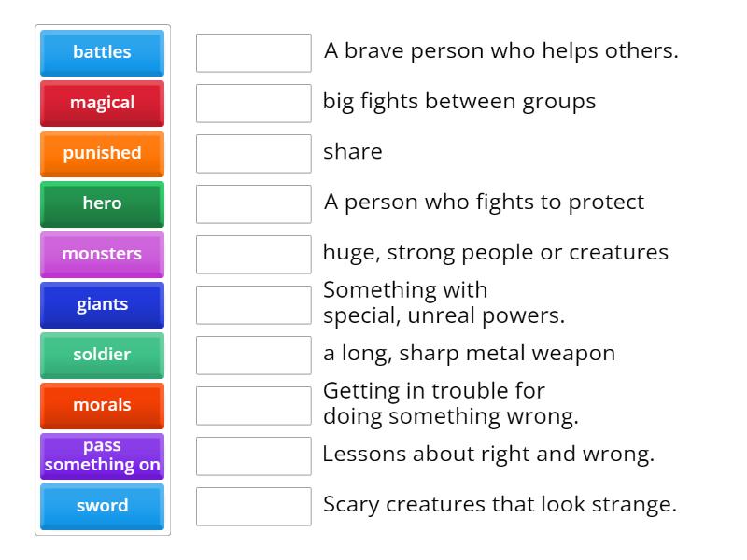Click the monsters word tile
Viewport: 747px width, 560px height.
coord(102,254)
